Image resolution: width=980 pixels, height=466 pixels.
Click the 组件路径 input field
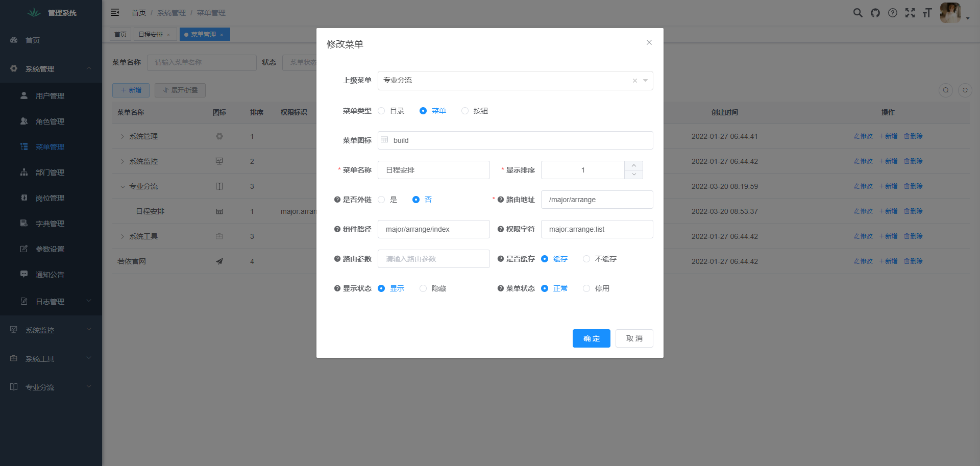434,229
